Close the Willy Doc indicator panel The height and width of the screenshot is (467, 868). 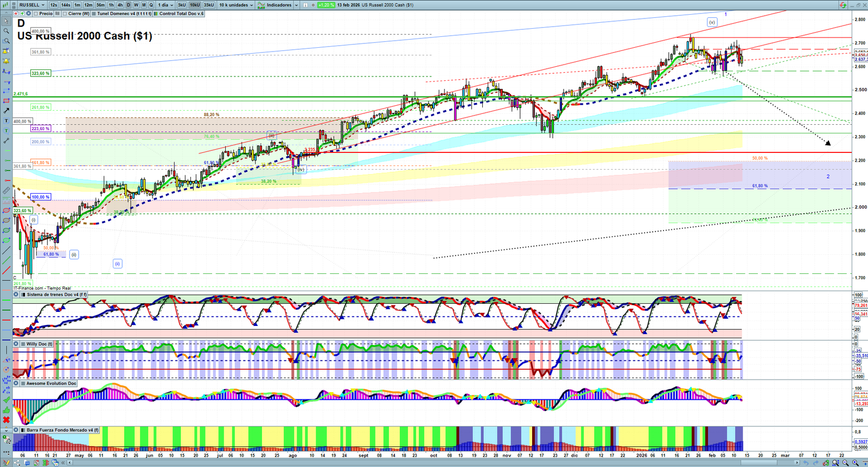coord(16,344)
